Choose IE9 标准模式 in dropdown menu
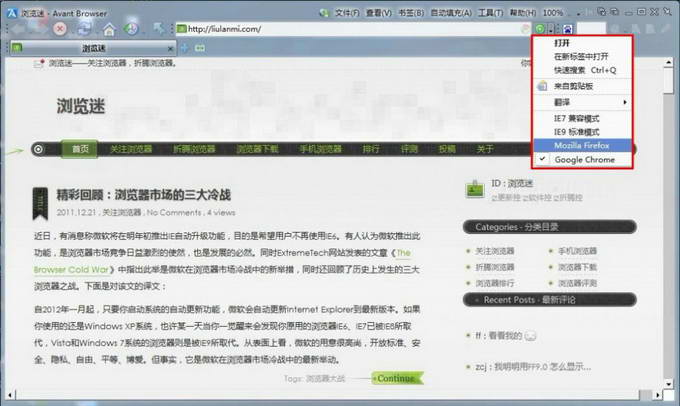Image resolution: width=680 pixels, height=406 pixels. pyautogui.click(x=582, y=132)
